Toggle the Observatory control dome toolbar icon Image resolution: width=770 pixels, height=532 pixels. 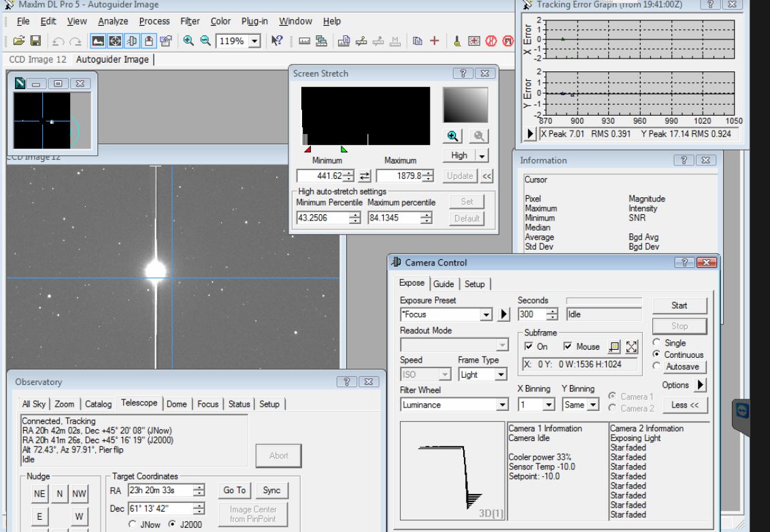148,41
